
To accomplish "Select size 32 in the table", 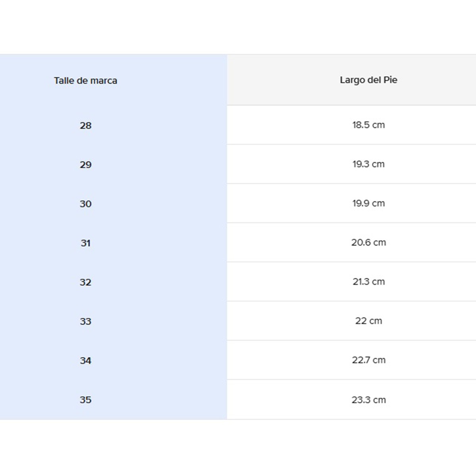I will 86,282.
